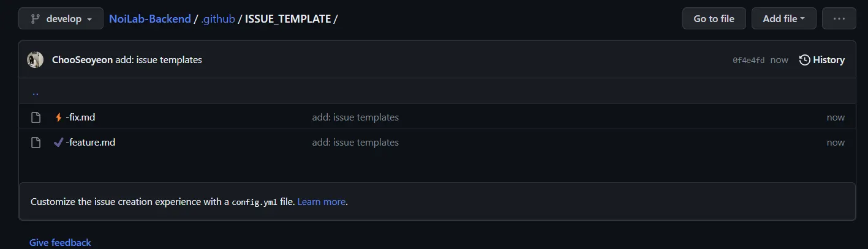This screenshot has width=868, height=249.
Task: Click the Give feedback link
Action: pos(60,243)
